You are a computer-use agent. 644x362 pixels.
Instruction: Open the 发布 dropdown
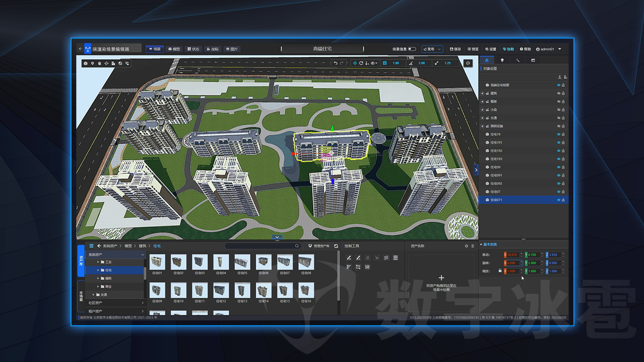pyautogui.click(x=432, y=49)
